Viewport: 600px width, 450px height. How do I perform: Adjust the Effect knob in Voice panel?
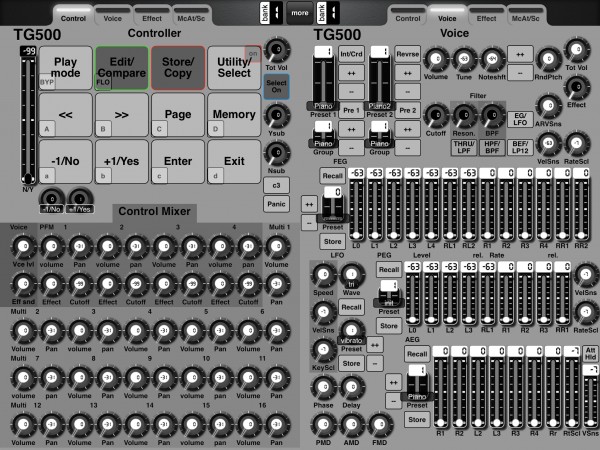pyautogui.click(x=576, y=87)
